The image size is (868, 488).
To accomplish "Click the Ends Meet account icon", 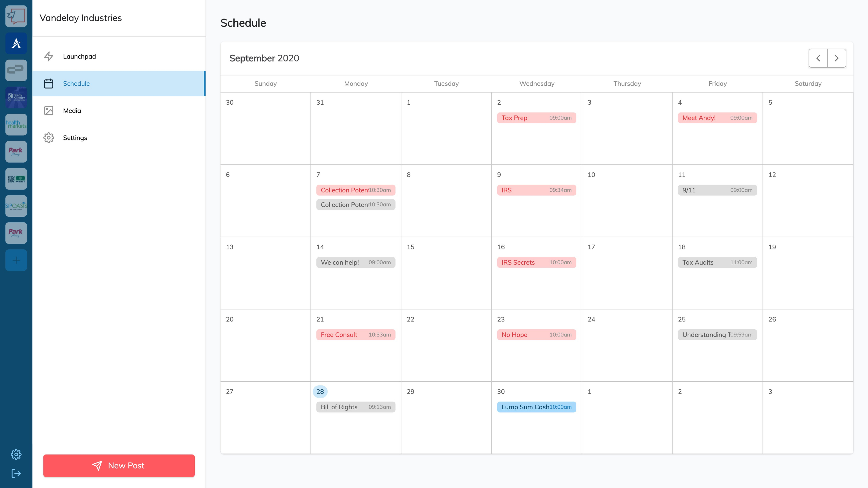I will (16, 179).
